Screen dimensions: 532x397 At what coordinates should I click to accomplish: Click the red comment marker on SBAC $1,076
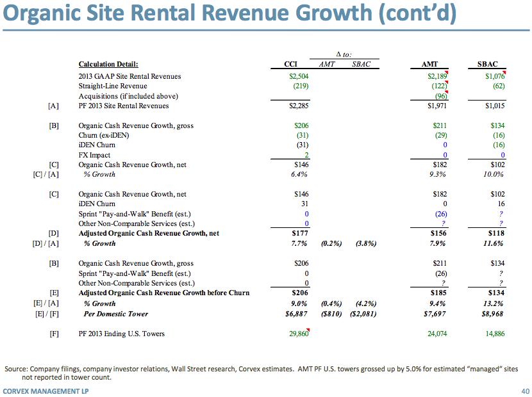click(x=504, y=74)
